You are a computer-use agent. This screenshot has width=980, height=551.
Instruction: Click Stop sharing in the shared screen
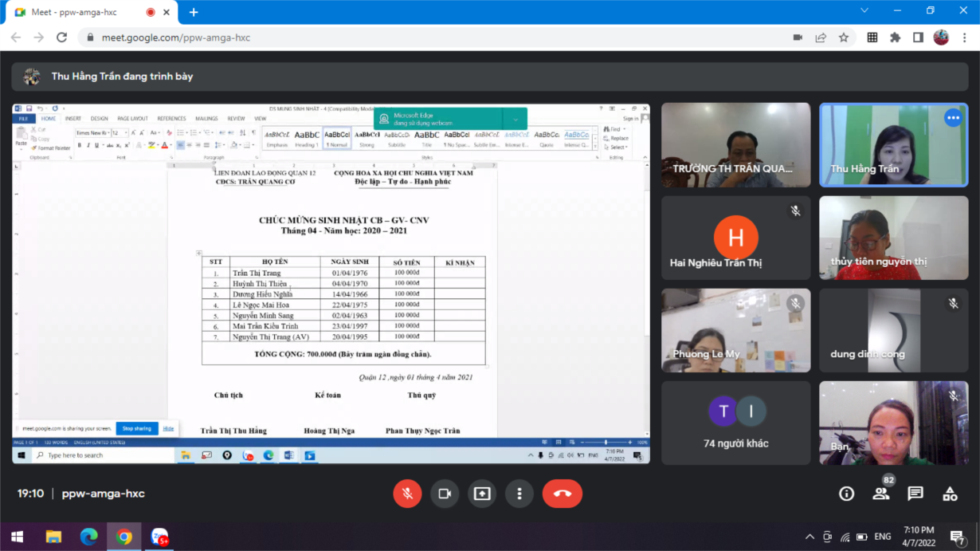[137, 428]
